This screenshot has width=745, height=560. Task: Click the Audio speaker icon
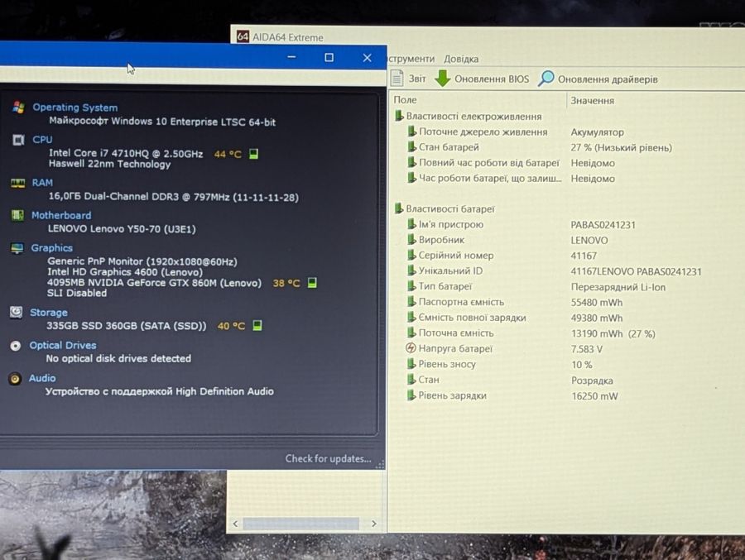[15, 379]
